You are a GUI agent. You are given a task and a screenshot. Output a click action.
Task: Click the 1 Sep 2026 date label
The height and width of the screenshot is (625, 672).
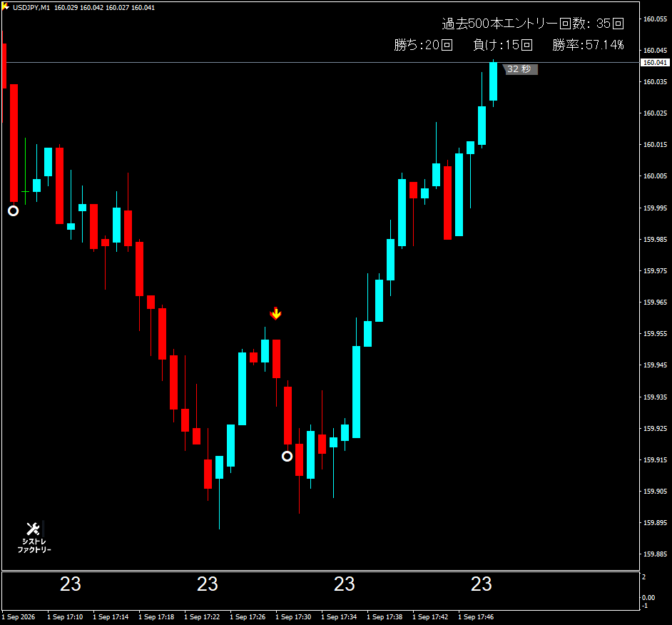coord(19,617)
